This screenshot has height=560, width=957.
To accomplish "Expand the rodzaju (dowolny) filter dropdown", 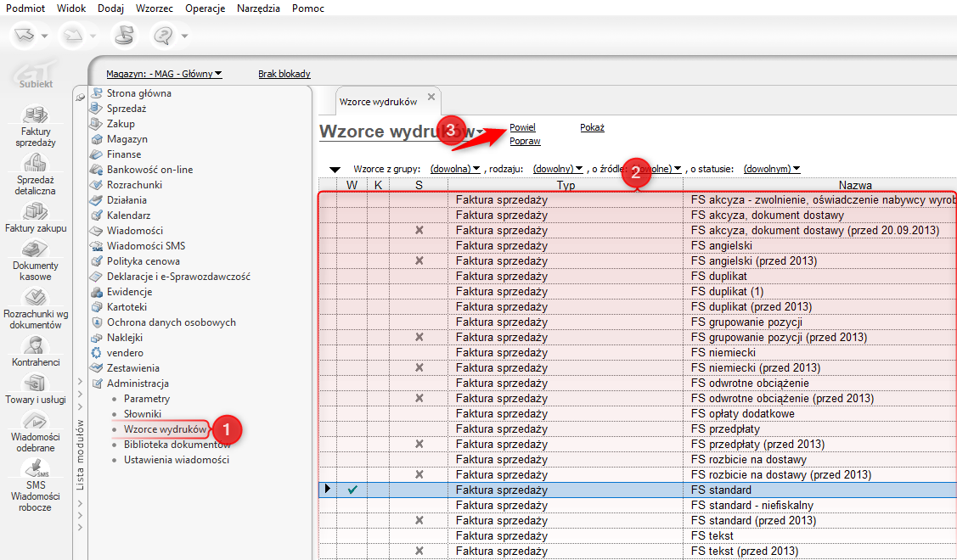I will point(558,169).
